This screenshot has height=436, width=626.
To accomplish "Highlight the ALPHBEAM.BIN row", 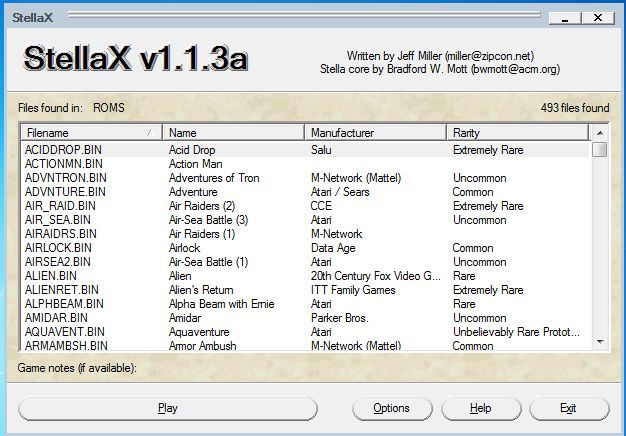I will (65, 304).
